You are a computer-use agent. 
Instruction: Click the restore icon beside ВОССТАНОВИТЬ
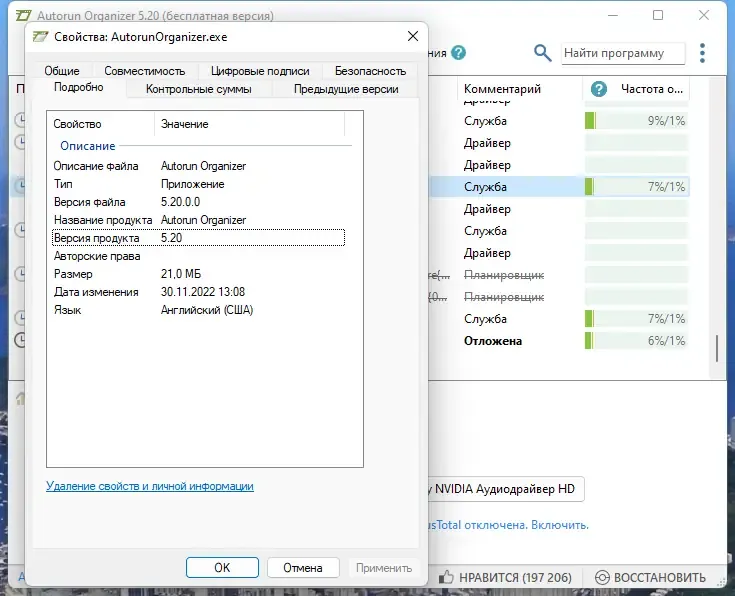(602, 577)
